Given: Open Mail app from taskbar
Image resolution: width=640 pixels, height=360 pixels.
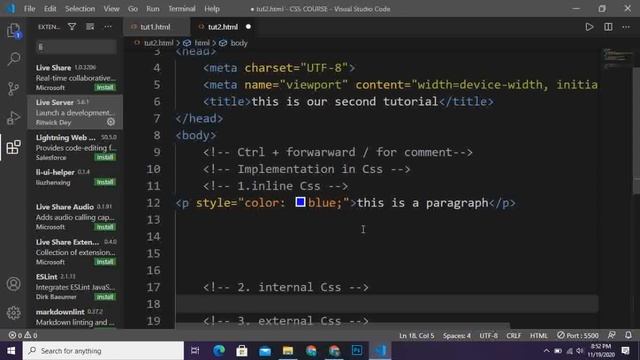Looking at the screenshot, I should pos(265,351).
